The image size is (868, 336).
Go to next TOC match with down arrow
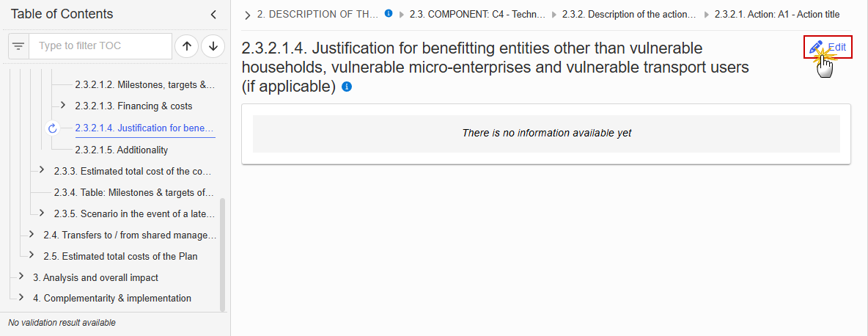tap(213, 46)
